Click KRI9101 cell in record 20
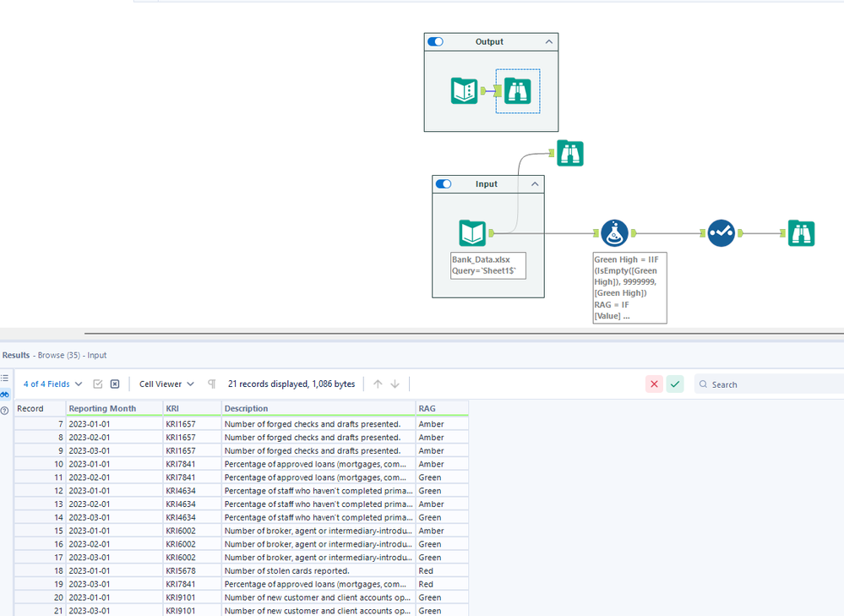This screenshot has height=616, width=844. coord(192,597)
